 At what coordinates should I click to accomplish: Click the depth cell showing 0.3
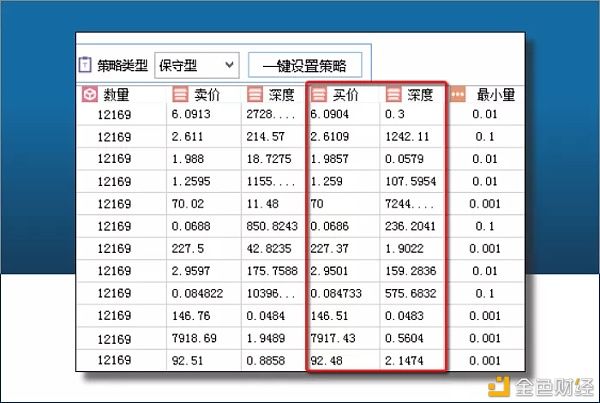pyautogui.click(x=395, y=114)
